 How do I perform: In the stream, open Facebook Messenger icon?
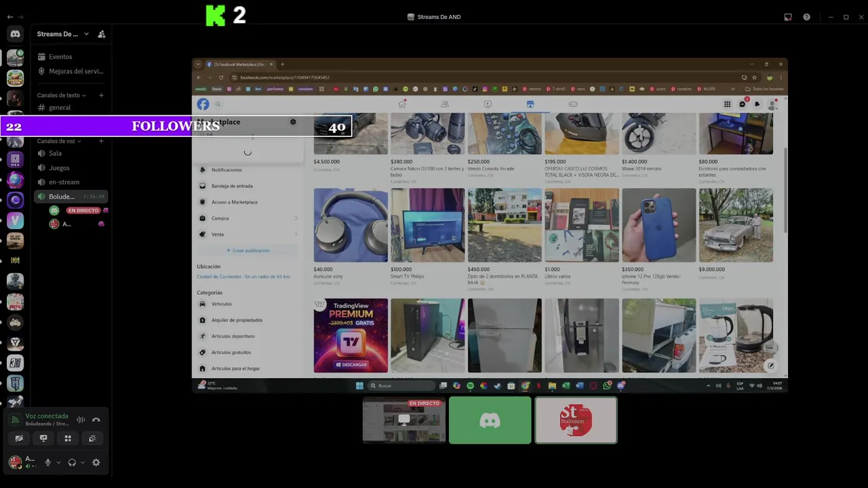pos(742,104)
